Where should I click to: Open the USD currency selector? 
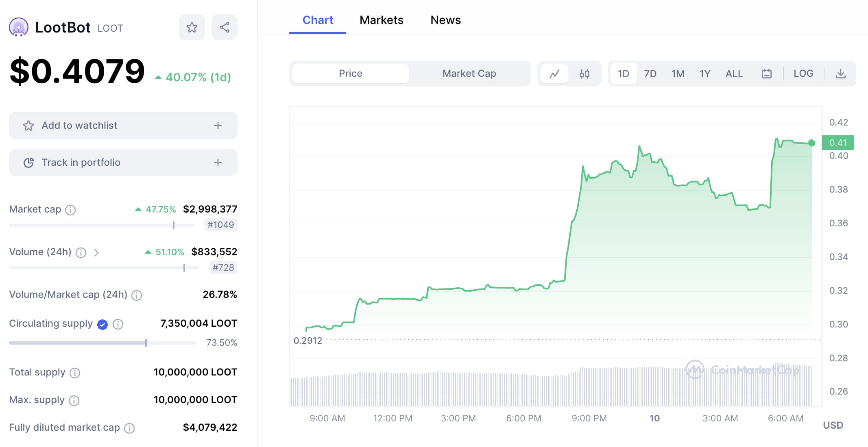[x=833, y=425]
